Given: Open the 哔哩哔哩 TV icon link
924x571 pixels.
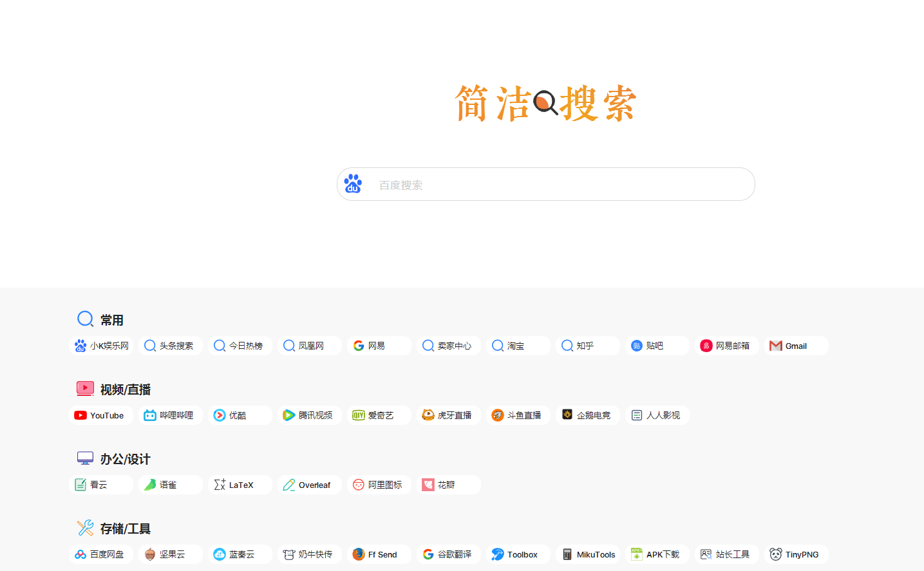Looking at the screenshot, I should [149, 415].
